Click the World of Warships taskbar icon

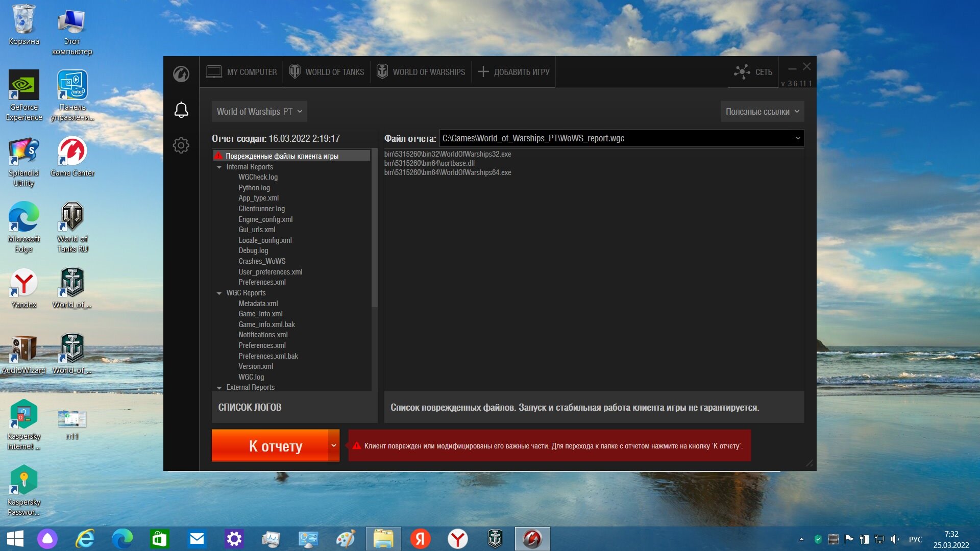point(495,539)
